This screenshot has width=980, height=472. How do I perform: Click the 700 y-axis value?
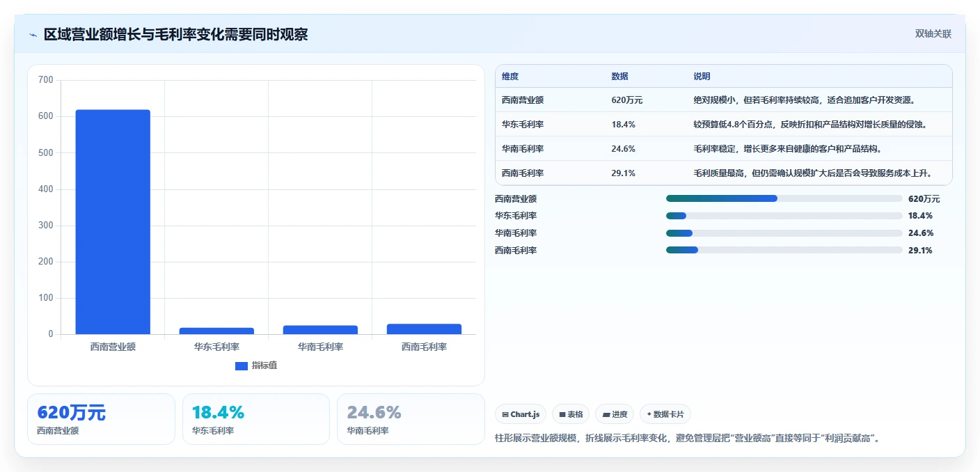[46, 80]
